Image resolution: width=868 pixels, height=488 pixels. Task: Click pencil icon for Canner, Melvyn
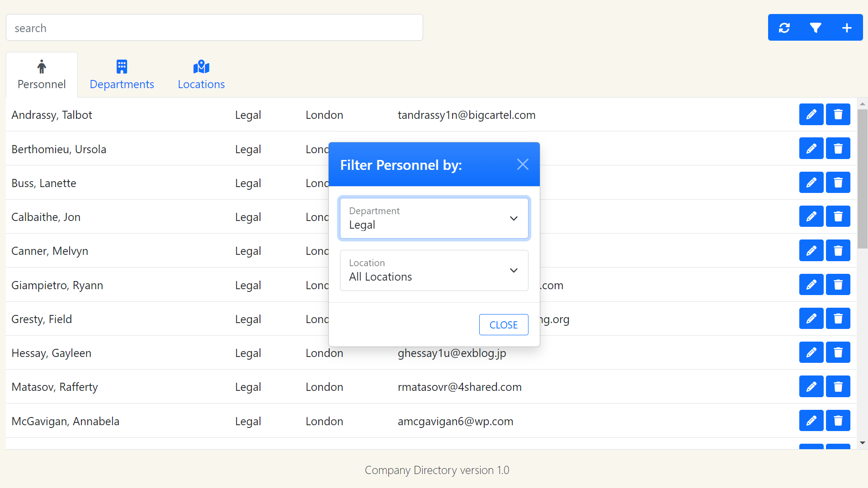pyautogui.click(x=811, y=251)
